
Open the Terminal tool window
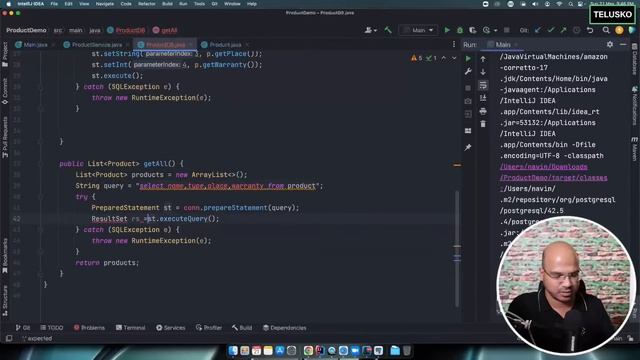tap(130, 328)
